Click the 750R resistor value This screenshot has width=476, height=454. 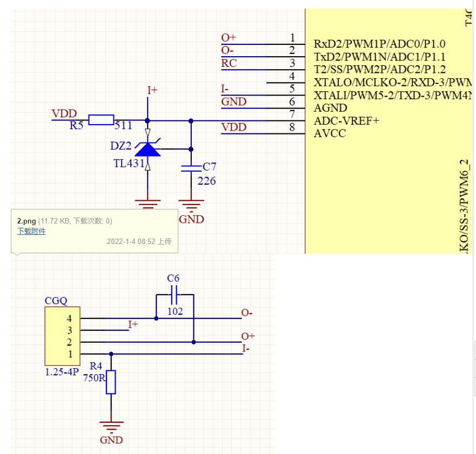(x=94, y=378)
